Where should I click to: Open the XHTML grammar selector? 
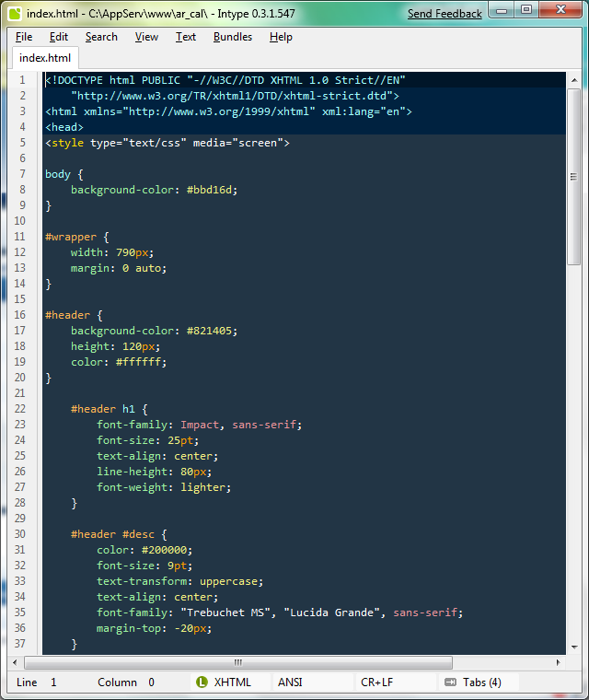coord(232,682)
